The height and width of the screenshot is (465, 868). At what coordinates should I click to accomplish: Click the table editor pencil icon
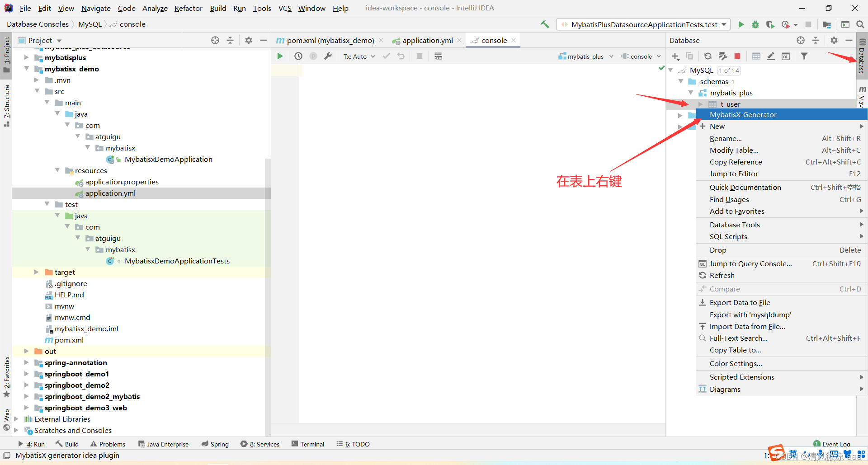771,56
